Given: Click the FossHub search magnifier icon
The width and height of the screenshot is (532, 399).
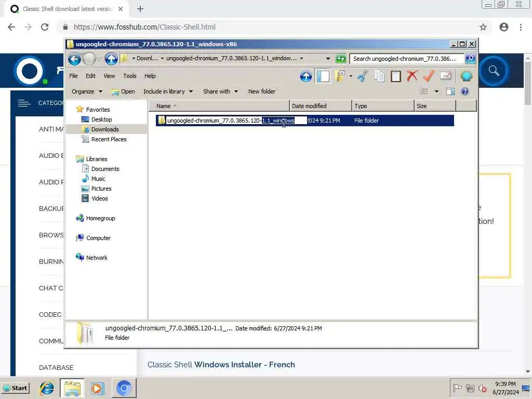Looking at the screenshot, I should [x=494, y=71].
